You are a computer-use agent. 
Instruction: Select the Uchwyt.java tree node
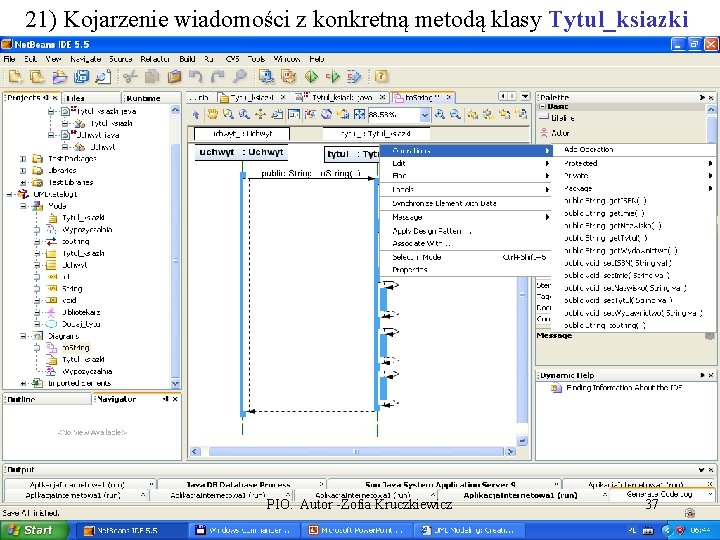(x=97, y=135)
